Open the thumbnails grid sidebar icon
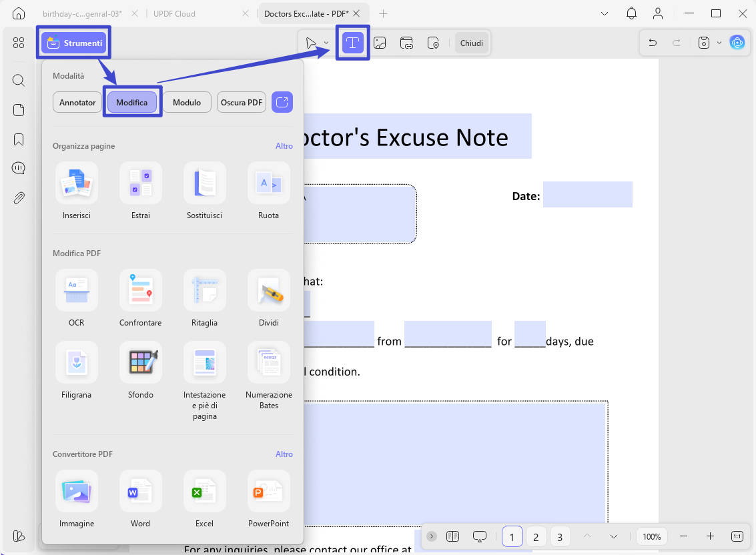The width and height of the screenshot is (756, 555). tap(19, 43)
